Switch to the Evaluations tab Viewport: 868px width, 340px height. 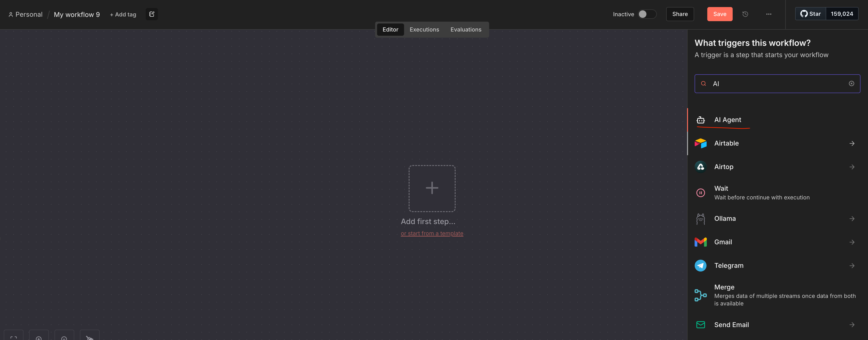pos(466,30)
